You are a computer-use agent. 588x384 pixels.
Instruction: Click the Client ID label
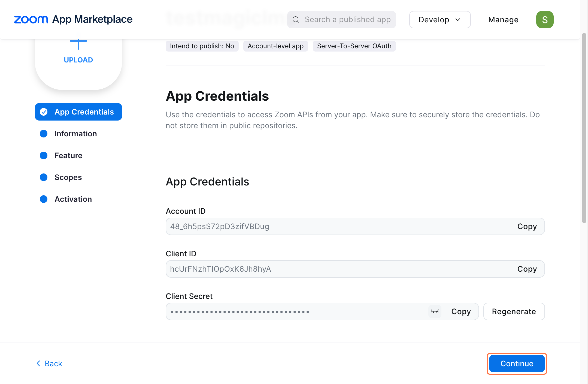tap(181, 254)
